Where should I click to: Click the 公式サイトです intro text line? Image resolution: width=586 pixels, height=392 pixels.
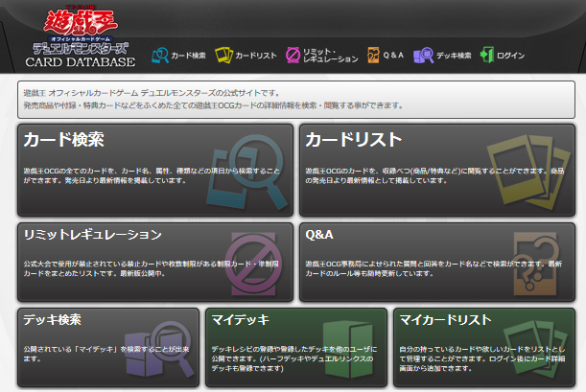(152, 93)
